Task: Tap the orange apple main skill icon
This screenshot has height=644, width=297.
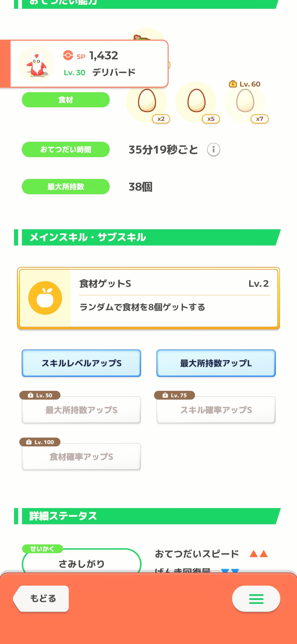Action: [x=45, y=298]
